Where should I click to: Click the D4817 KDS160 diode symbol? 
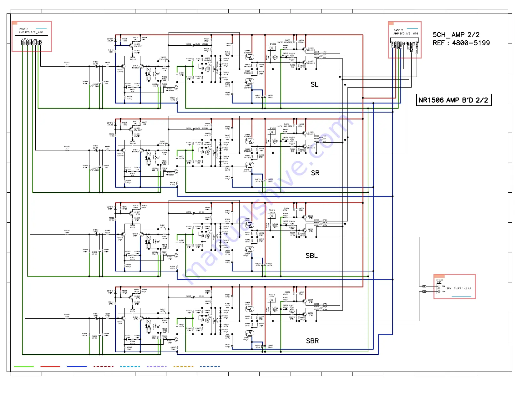point(285,57)
